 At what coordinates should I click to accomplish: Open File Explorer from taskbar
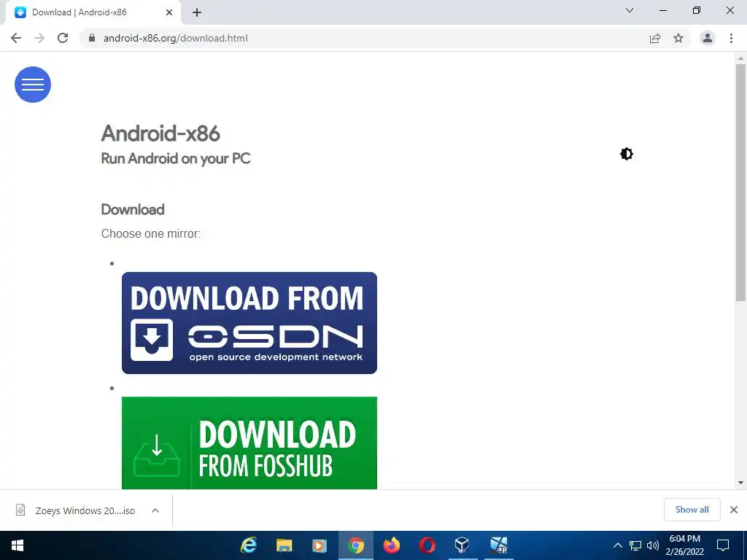284,545
